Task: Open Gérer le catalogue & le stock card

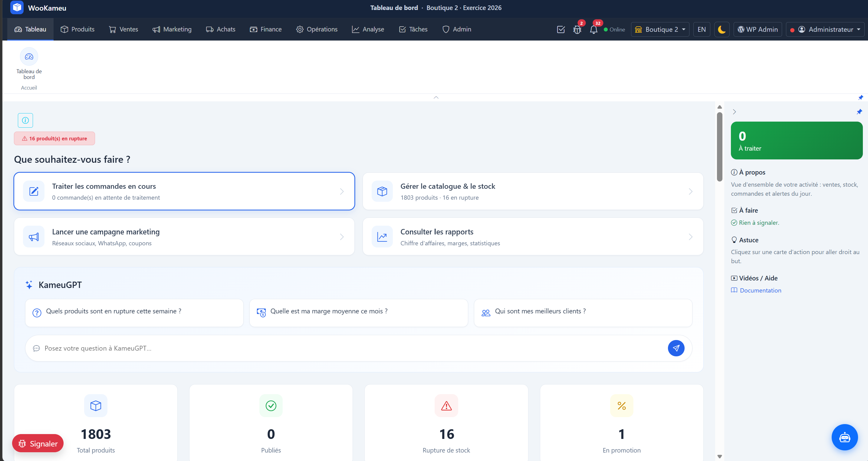Action: 533,191
